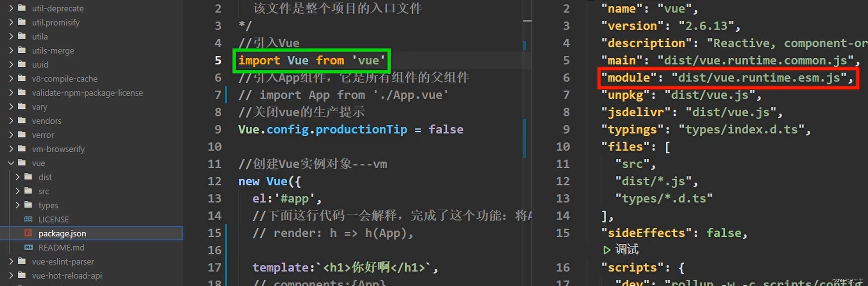This screenshot has width=868, height=286.
Task: Click the new Vue({ line
Action: pos(270,181)
